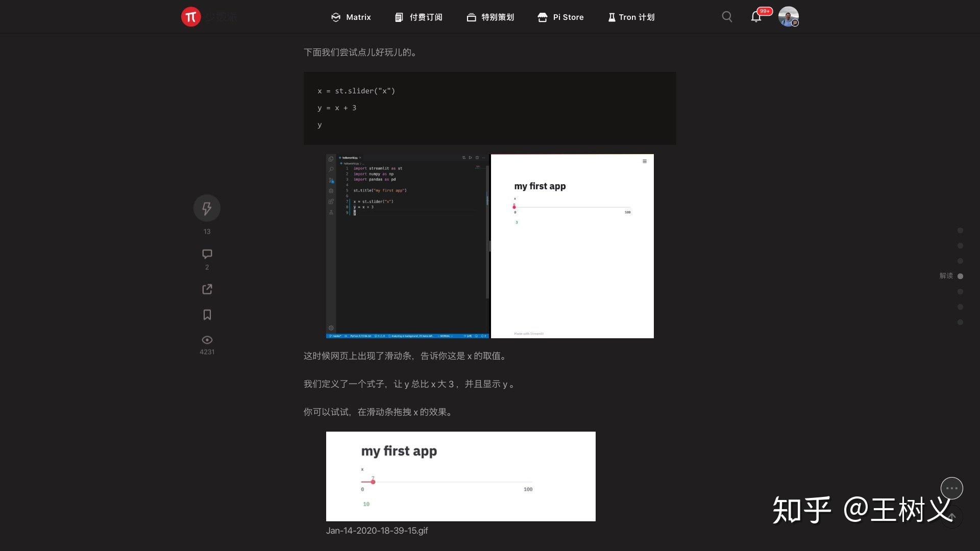Open the comments bubble icon
The width and height of the screenshot is (980, 551).
point(207,254)
